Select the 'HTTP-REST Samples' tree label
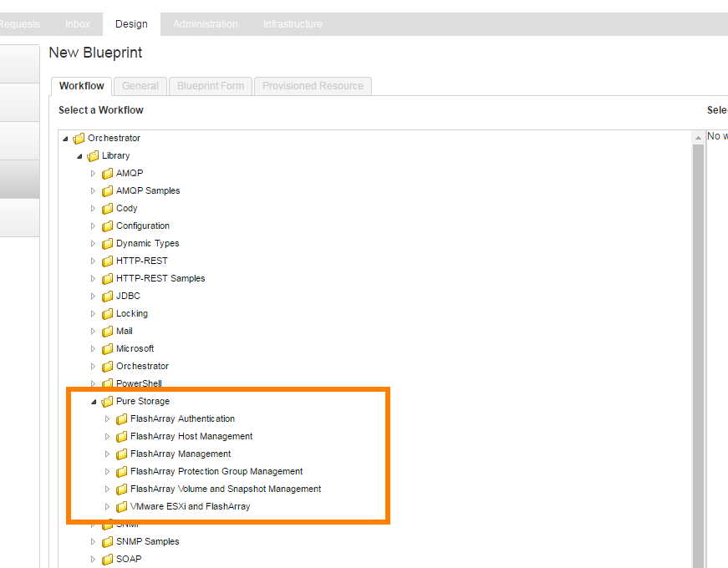Viewport: 728px width, 568px height. click(x=160, y=278)
